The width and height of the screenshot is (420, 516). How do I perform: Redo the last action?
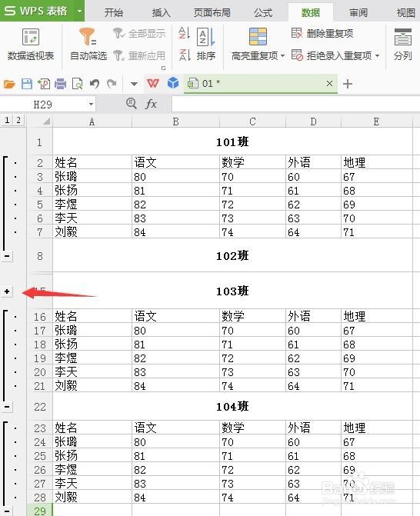pyautogui.click(x=112, y=84)
